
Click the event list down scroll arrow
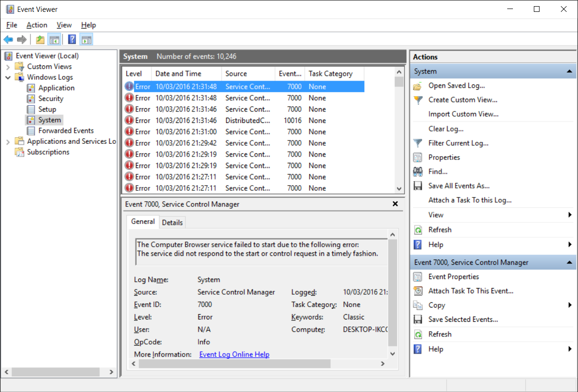pos(399,188)
